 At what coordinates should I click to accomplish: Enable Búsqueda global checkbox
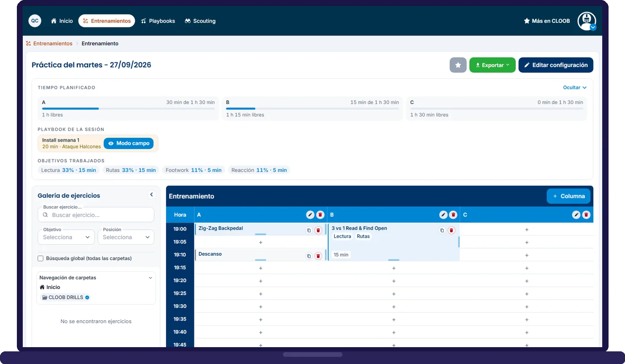point(40,259)
